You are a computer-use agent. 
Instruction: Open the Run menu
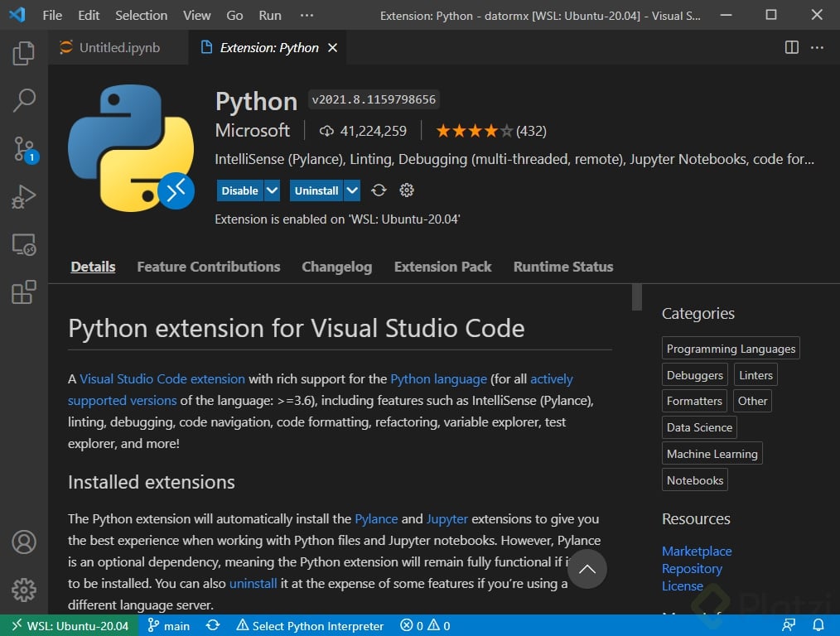click(269, 15)
